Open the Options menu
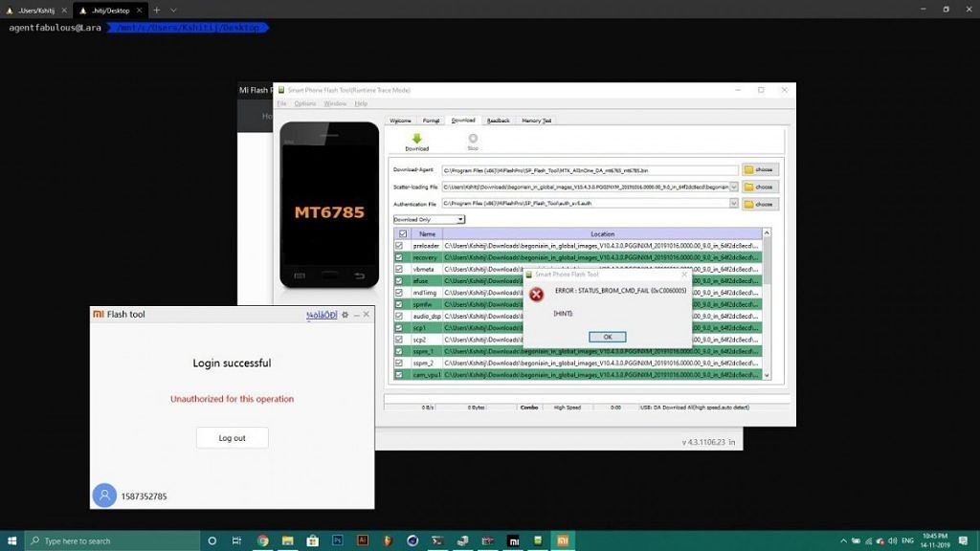This screenshot has width=980, height=551. tap(304, 103)
